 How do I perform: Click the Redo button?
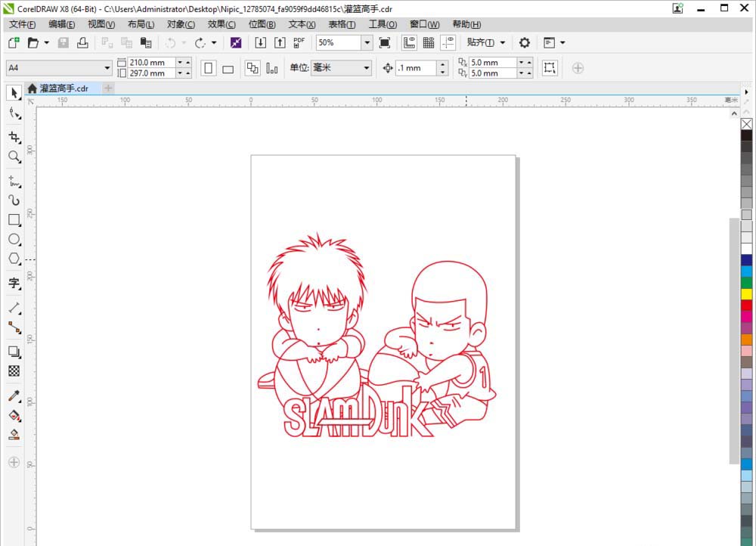coord(200,42)
